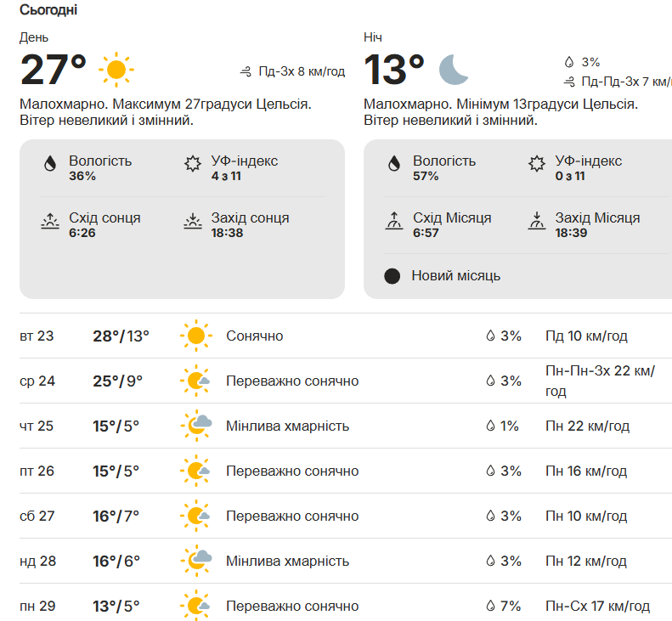Image resolution: width=672 pixels, height=621 pixels.
Task: Click the daytime humidity droplet icon showing 36%
Action: (x=50, y=164)
